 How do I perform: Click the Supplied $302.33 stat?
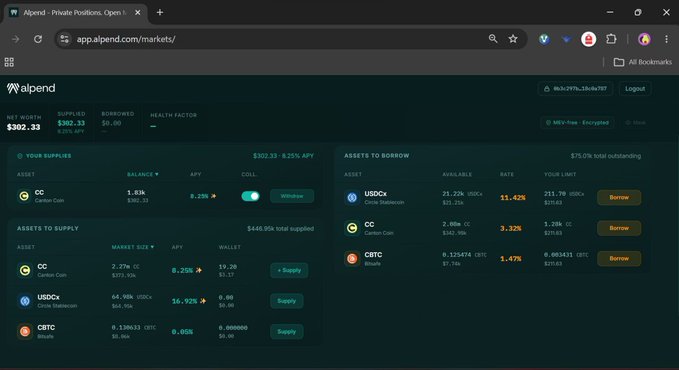pos(71,123)
